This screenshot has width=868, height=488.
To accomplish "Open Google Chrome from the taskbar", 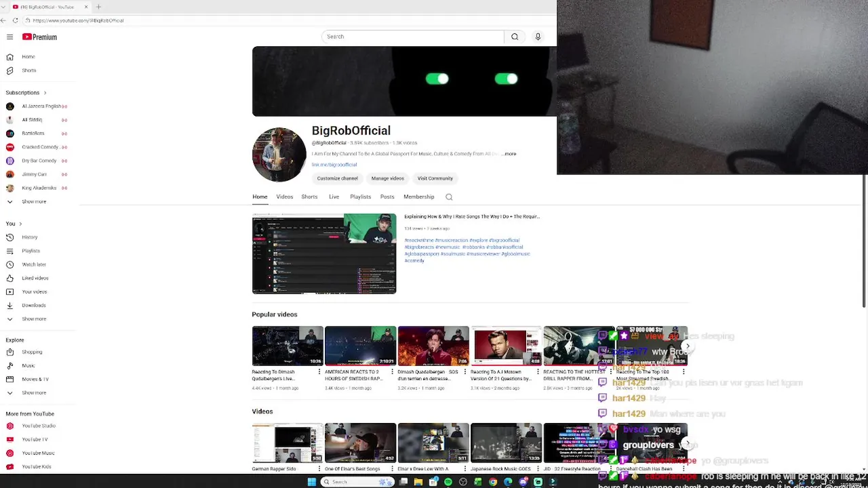I will point(493,482).
